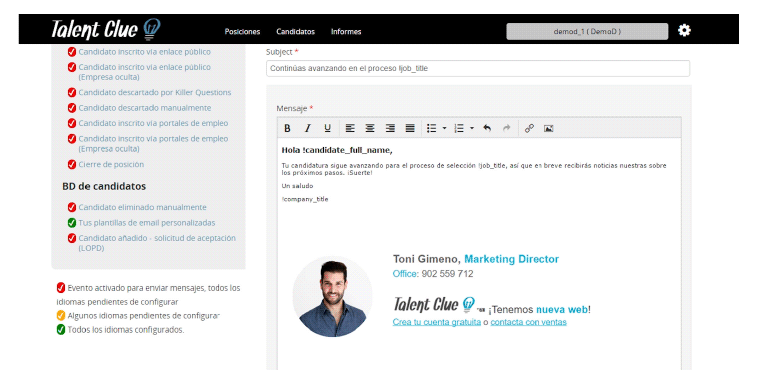757x392 pixels.
Task: Edit the Subject input field
Action: click(477, 69)
